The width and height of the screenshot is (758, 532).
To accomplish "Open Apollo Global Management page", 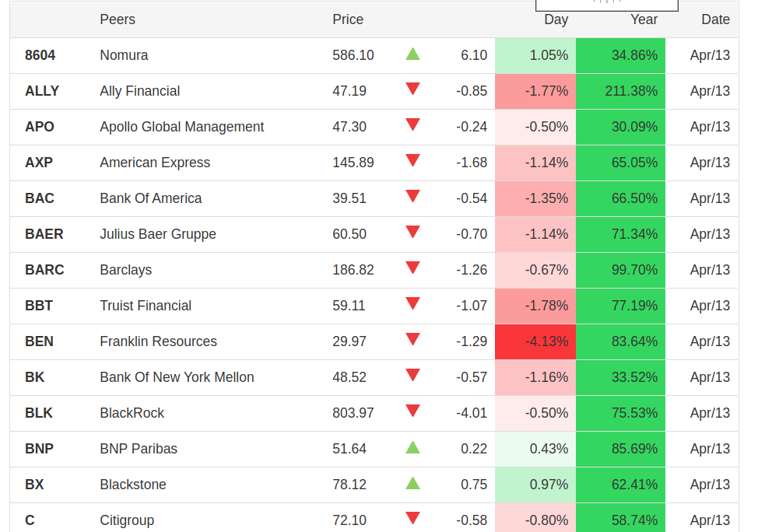I will point(182,127).
